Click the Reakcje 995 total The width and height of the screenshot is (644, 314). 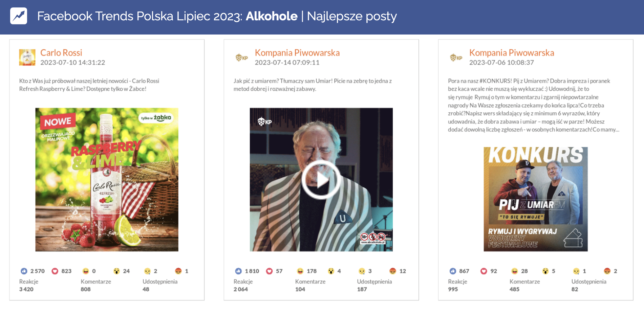coord(453,289)
